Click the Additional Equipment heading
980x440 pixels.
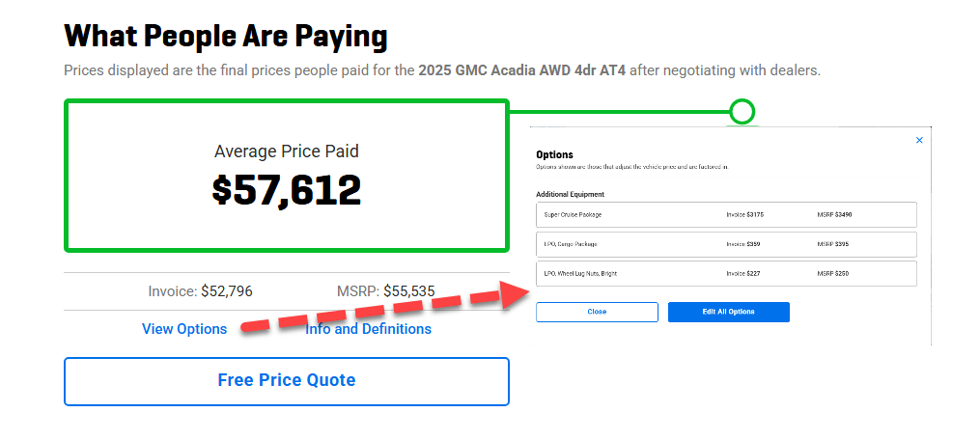(x=570, y=194)
